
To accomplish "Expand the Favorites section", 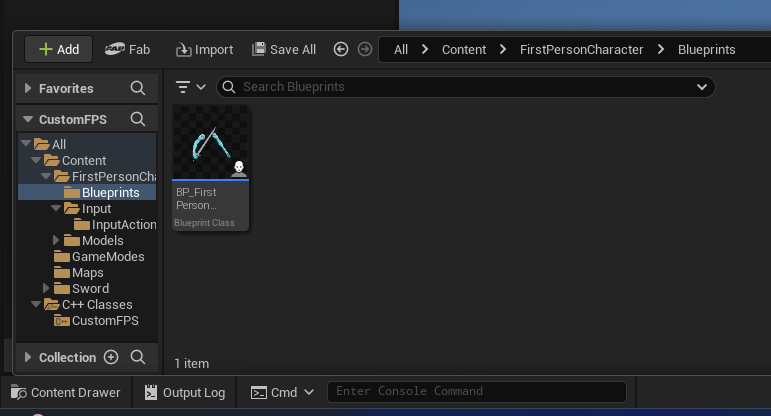I will 28,88.
